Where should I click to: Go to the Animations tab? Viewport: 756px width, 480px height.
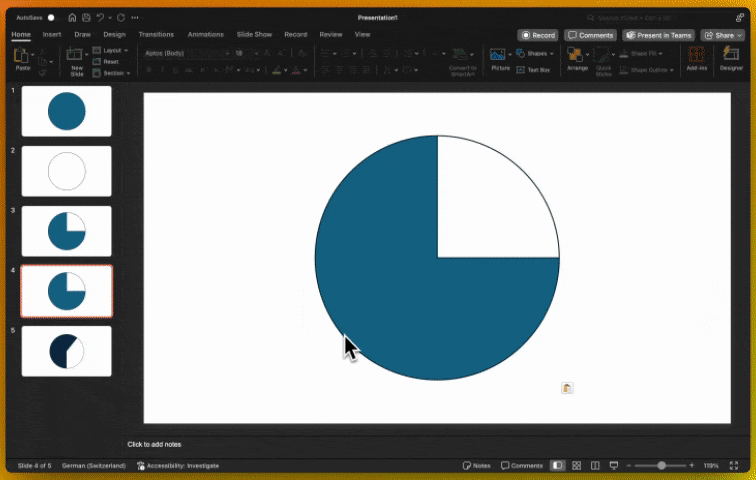coord(205,34)
